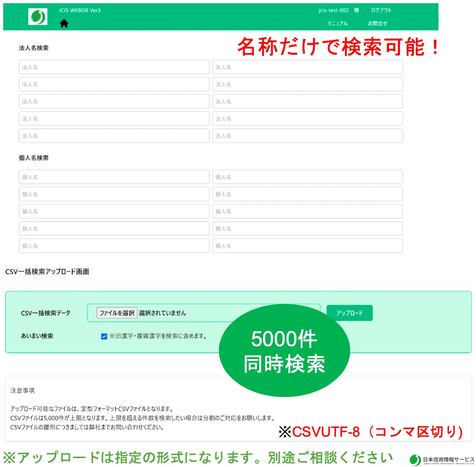The image size is (476, 467).
Task: Click the JCIS WEBDB Ver3 title
Action: point(80,10)
